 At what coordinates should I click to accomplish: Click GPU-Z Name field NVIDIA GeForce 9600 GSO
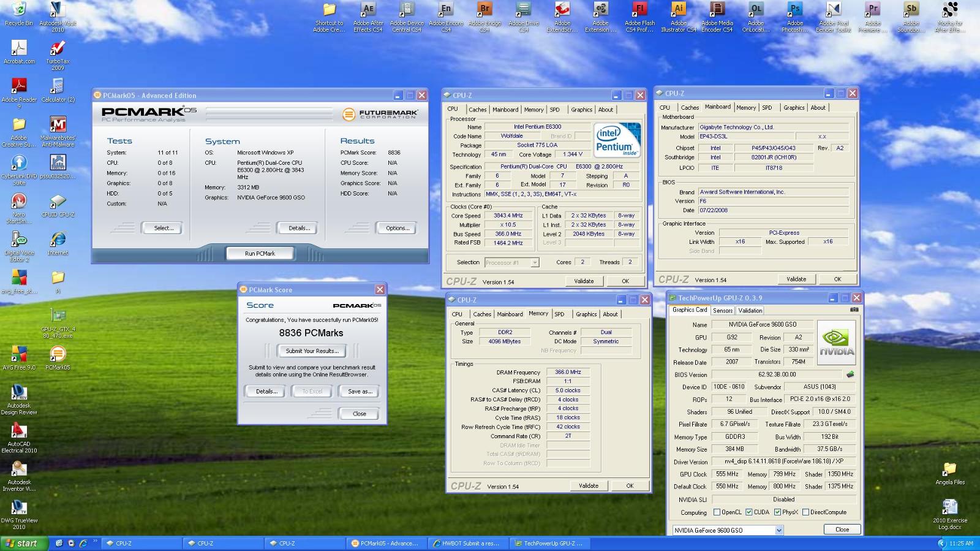[762, 325]
